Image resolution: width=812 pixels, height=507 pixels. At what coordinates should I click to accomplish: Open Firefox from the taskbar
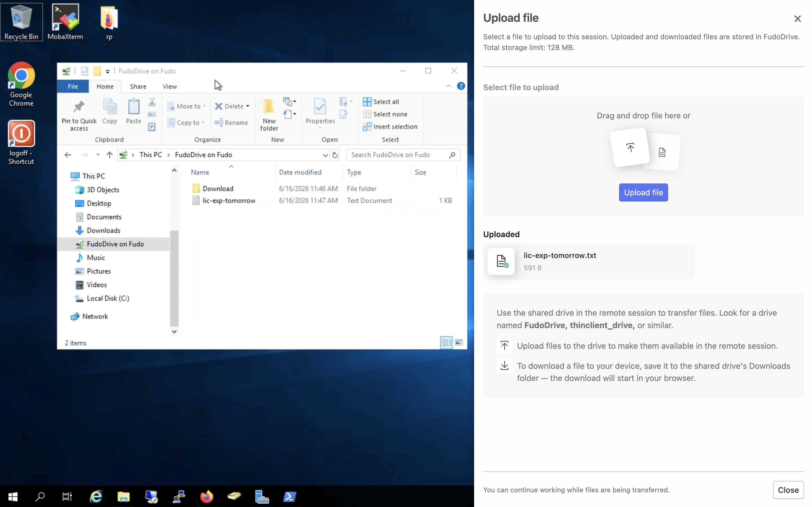(207, 496)
